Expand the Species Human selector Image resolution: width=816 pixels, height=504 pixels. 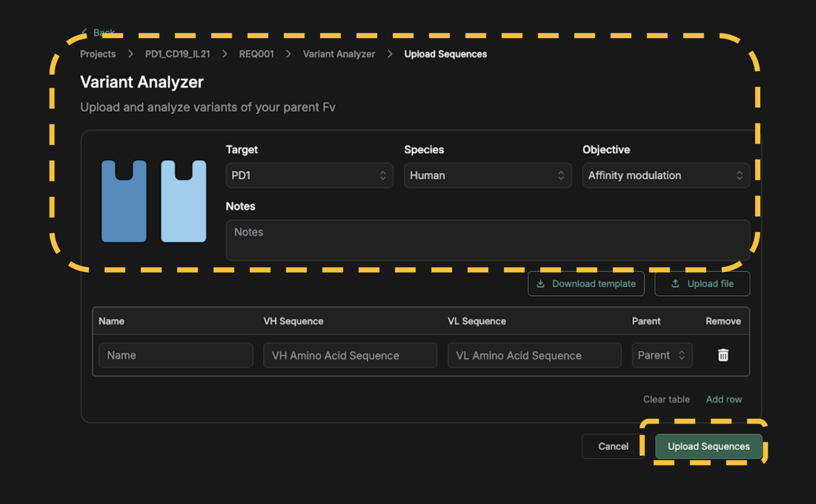click(x=487, y=175)
